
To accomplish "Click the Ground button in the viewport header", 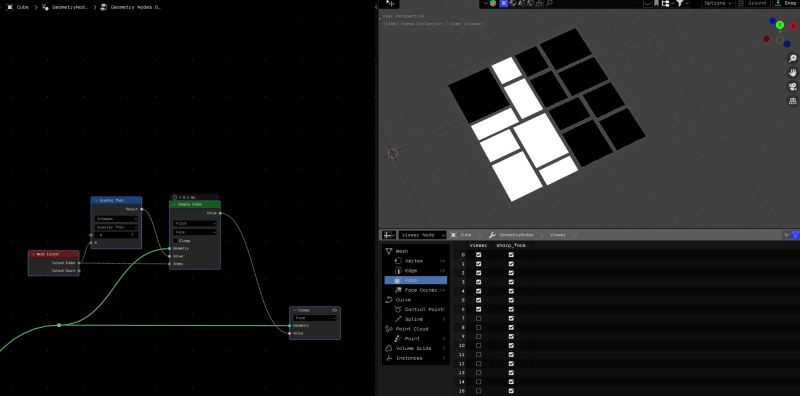I will click(753, 3).
